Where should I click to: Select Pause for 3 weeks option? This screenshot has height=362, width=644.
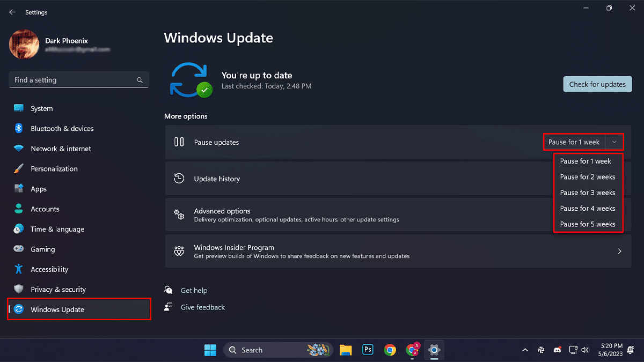tap(588, 193)
